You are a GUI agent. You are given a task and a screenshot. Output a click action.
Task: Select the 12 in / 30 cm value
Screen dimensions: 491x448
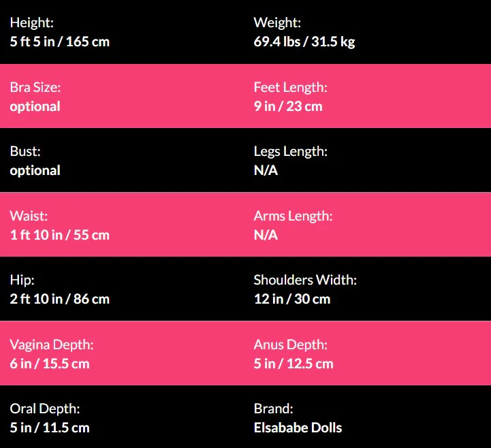(291, 299)
